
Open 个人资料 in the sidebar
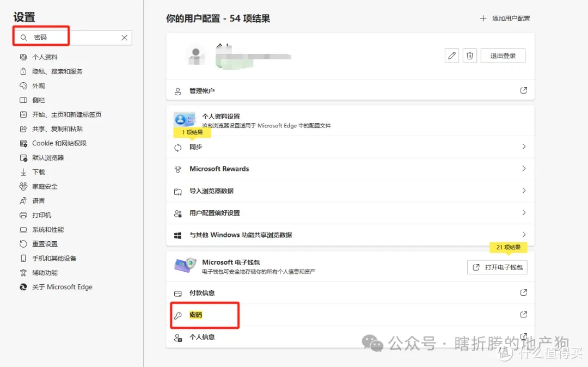click(x=45, y=57)
